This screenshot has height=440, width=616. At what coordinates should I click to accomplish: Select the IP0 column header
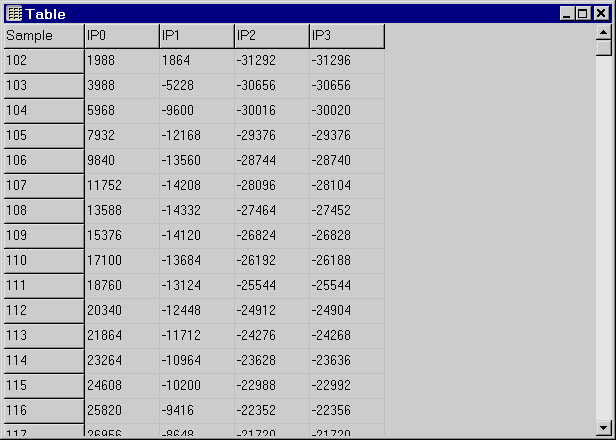121,36
